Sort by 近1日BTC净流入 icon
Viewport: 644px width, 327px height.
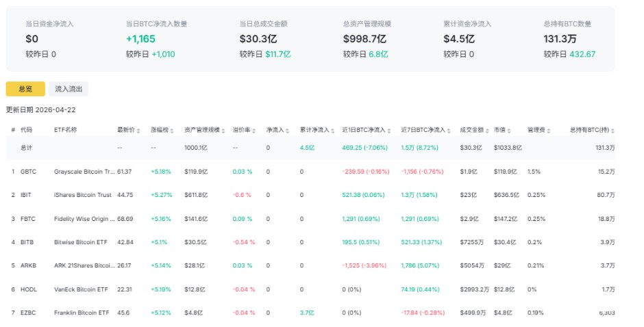389,130
